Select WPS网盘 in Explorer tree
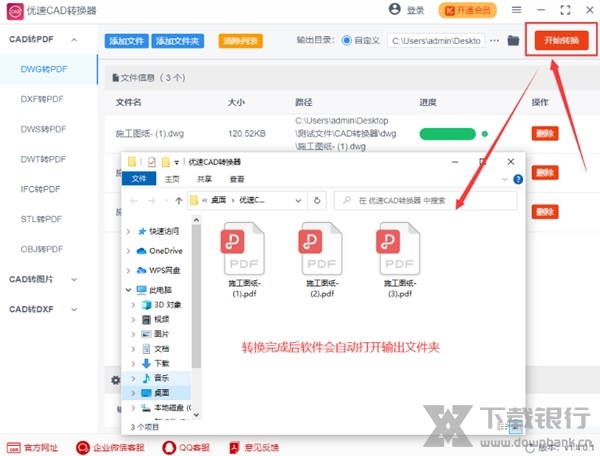 pyautogui.click(x=158, y=270)
